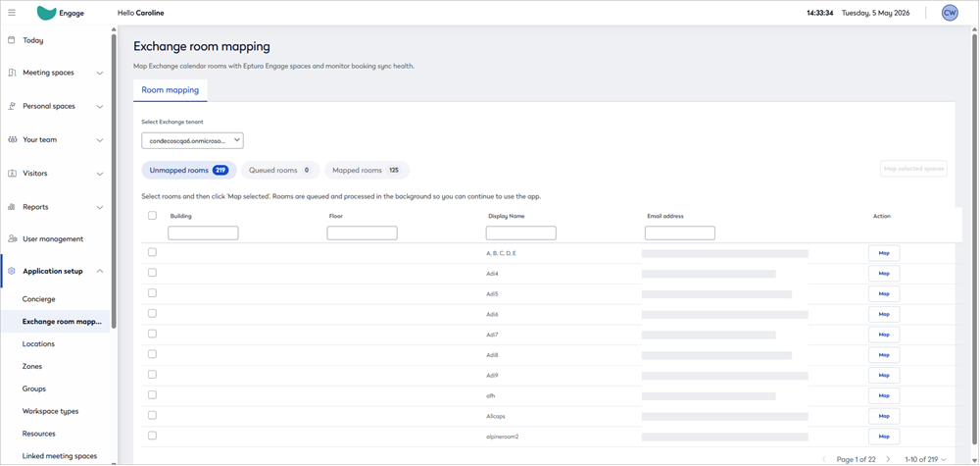Image resolution: width=980 pixels, height=466 pixels.
Task: Expand the Visitors chevron
Action: 100,174
